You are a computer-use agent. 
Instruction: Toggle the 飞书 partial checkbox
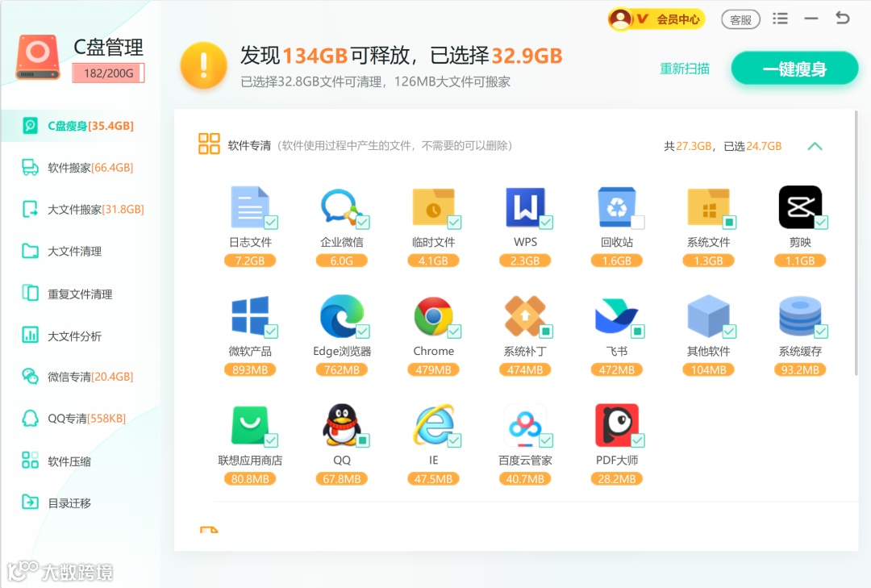[638, 332]
